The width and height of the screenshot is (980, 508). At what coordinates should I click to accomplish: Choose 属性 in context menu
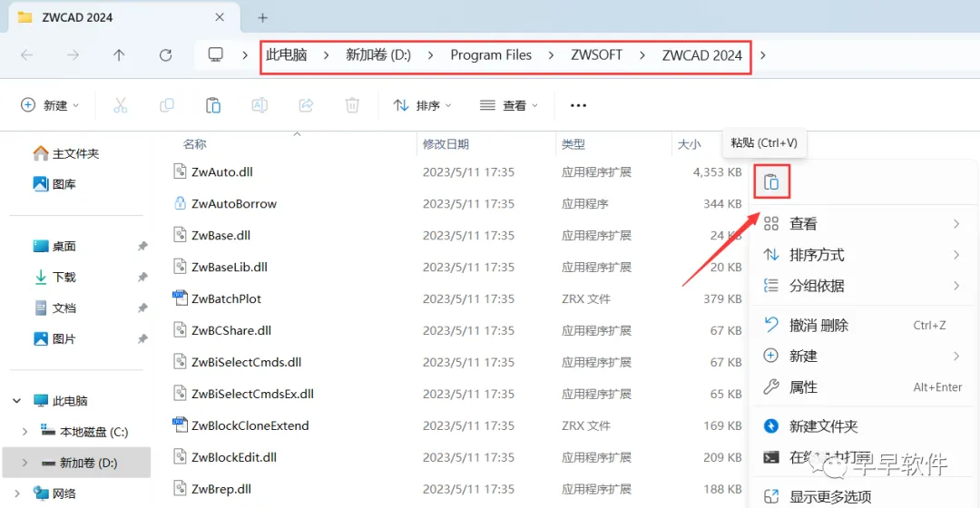tap(863, 387)
